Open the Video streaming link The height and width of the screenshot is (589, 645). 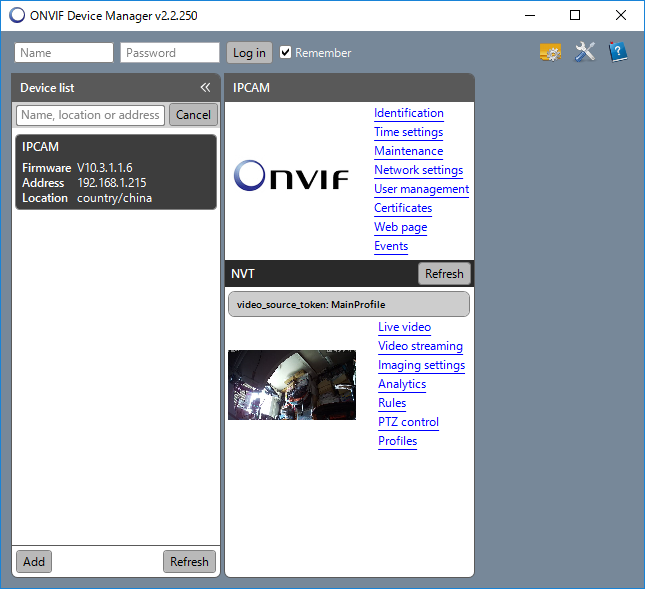point(420,346)
